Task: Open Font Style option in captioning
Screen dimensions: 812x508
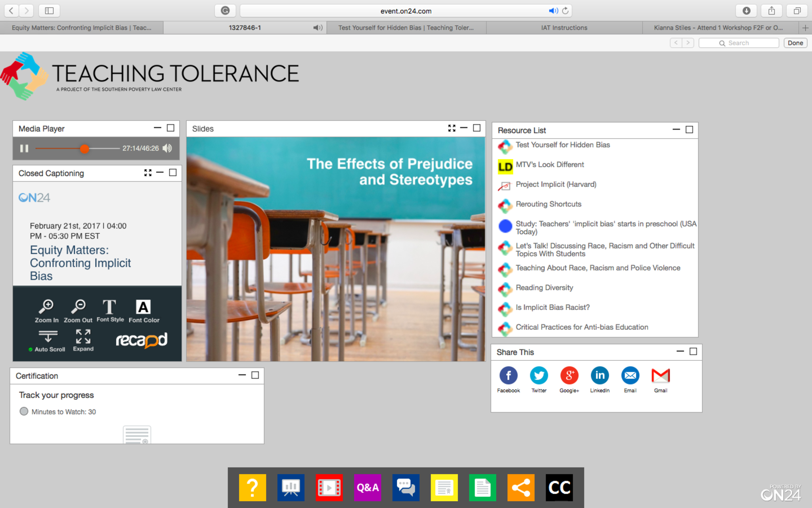Action: [x=110, y=308]
